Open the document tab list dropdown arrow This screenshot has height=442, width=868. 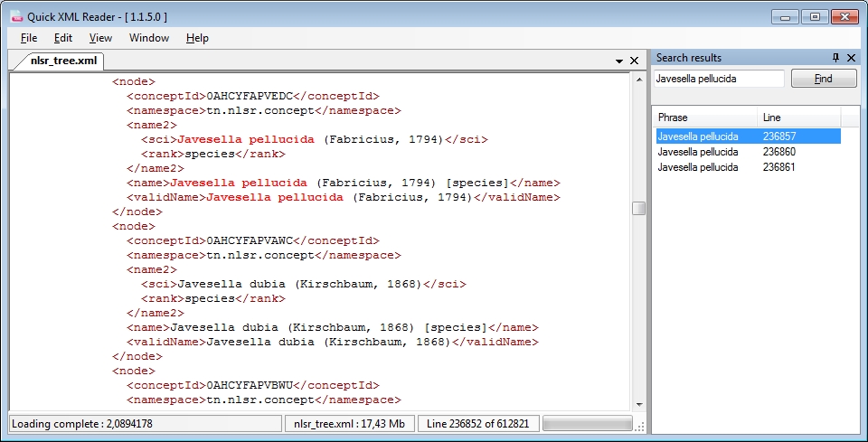619,61
